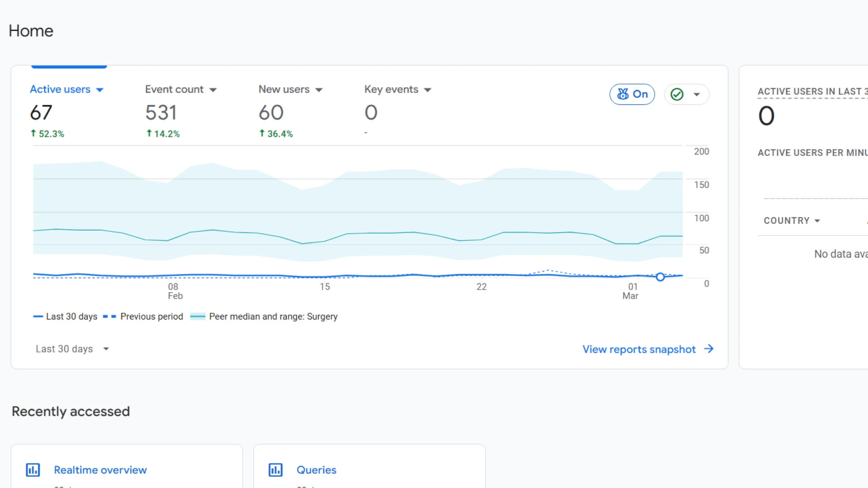Toggle the benchmarking On button
This screenshot has height=488, width=868.
click(x=632, y=94)
